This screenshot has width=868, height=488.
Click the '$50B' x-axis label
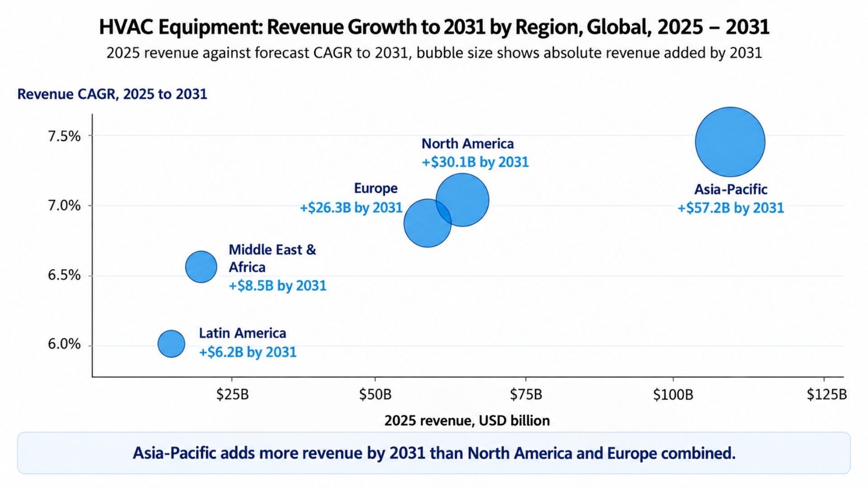(x=375, y=394)
